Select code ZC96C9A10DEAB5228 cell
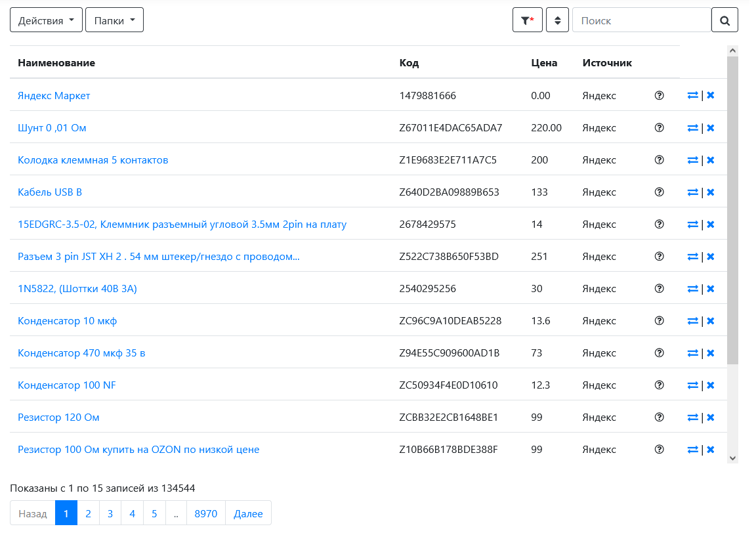This screenshot has width=756, height=535. (x=450, y=321)
